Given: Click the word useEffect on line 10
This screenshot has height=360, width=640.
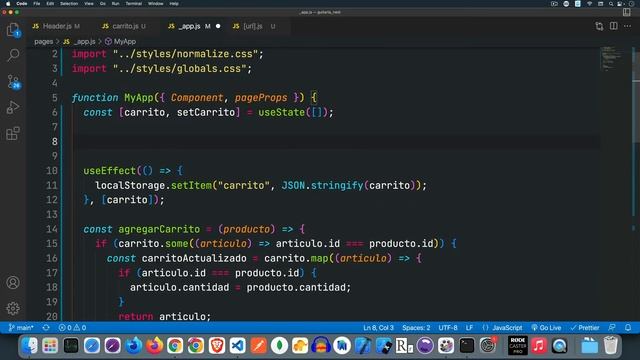Looking at the screenshot, I should 109,171.
